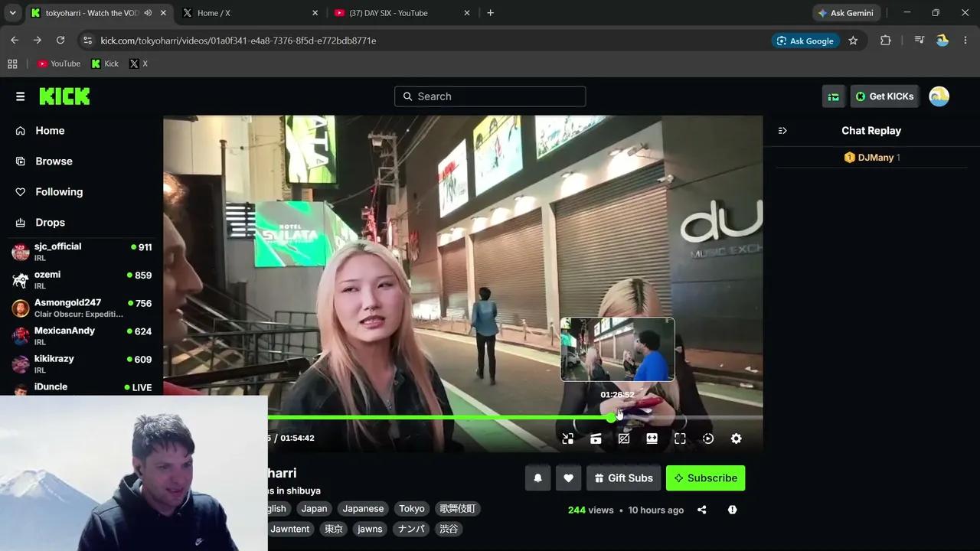980x551 pixels.
Task: Go to Home in Kick sidebar
Action: click(x=50, y=131)
